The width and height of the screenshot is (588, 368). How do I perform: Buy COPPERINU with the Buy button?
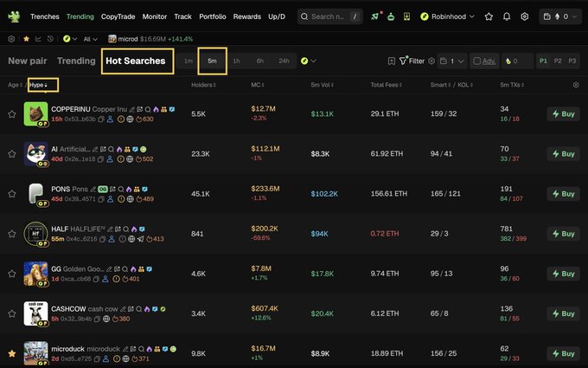pos(563,113)
